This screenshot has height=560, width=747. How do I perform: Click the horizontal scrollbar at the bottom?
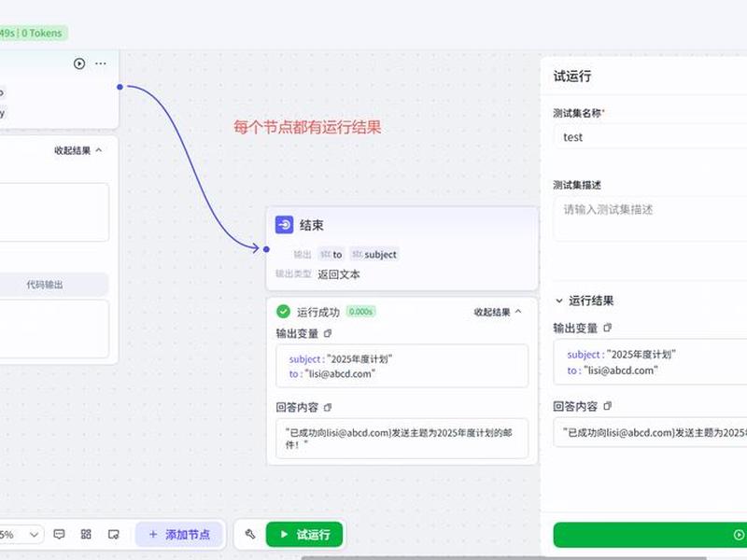click(x=503, y=557)
